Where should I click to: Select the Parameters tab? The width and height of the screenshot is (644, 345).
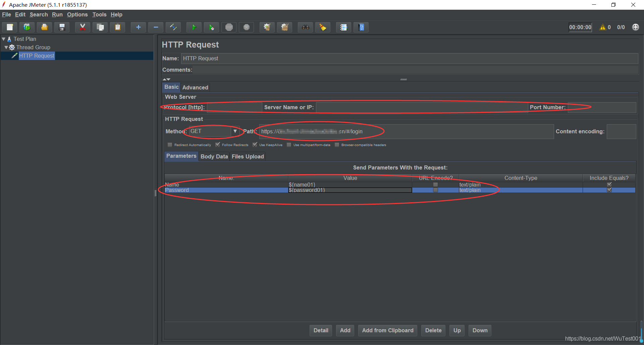coord(181,156)
